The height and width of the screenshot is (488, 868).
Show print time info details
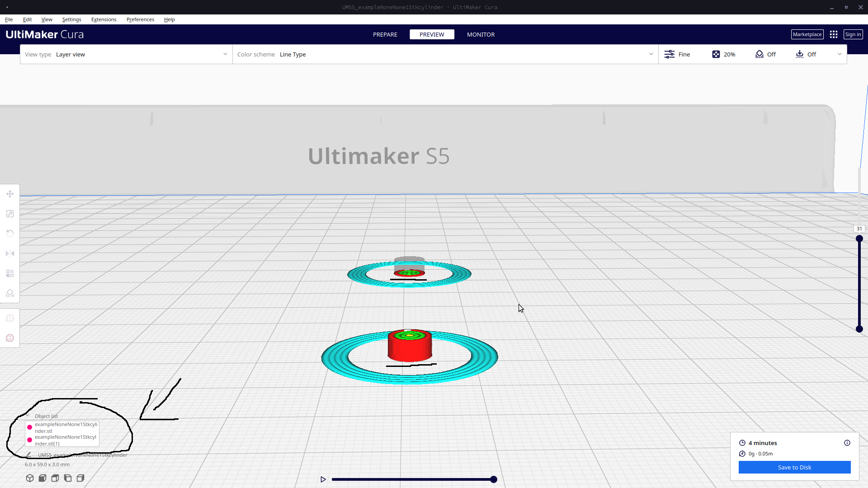click(847, 443)
